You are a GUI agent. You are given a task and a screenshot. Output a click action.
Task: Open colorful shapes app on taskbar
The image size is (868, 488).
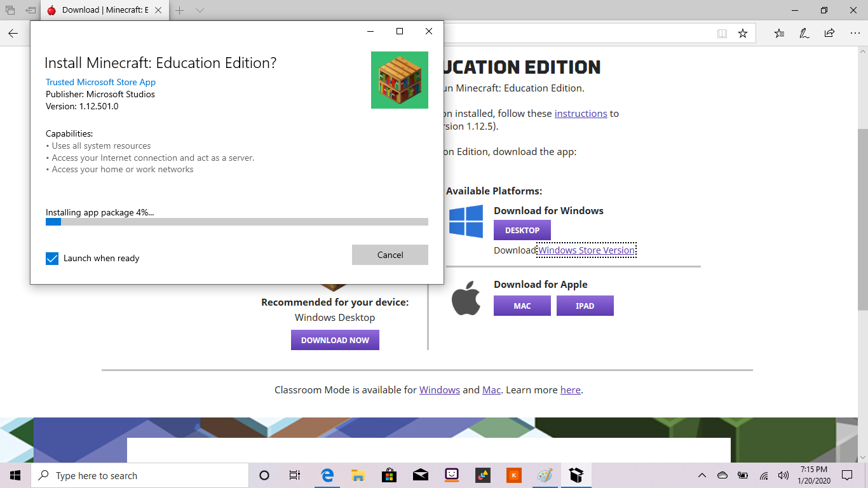point(482,475)
